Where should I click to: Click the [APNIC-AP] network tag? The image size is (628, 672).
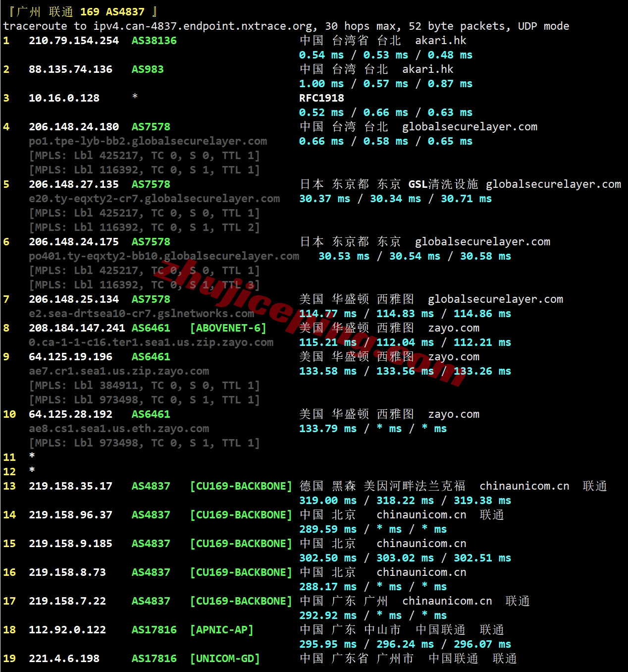tap(222, 630)
